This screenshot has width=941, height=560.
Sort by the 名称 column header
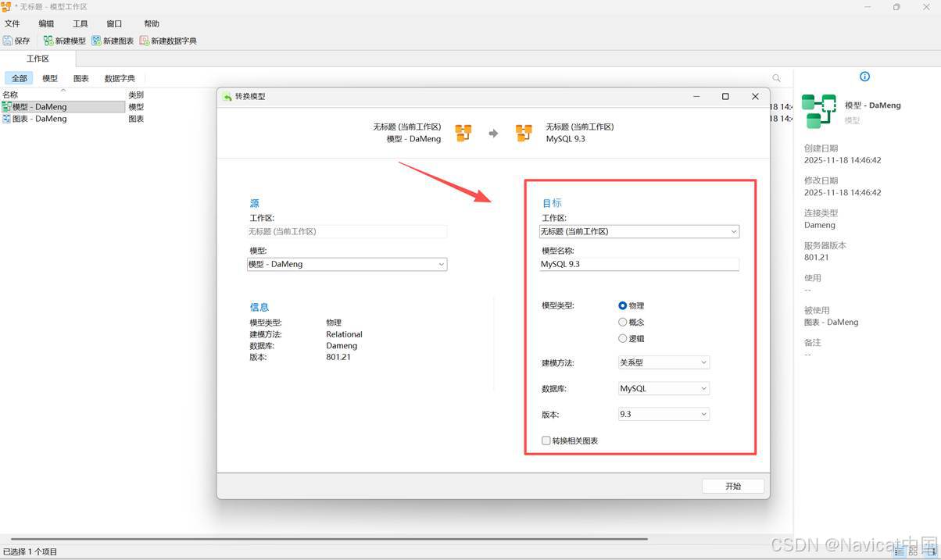(10, 95)
